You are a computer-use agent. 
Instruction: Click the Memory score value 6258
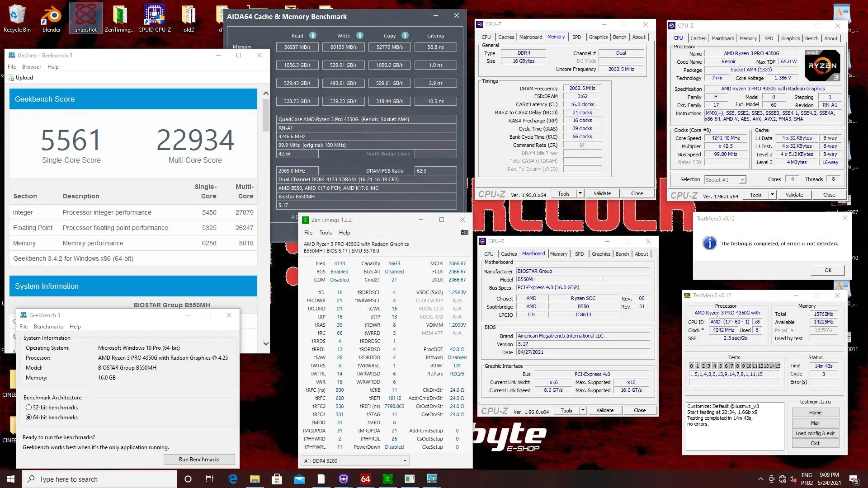coord(209,243)
